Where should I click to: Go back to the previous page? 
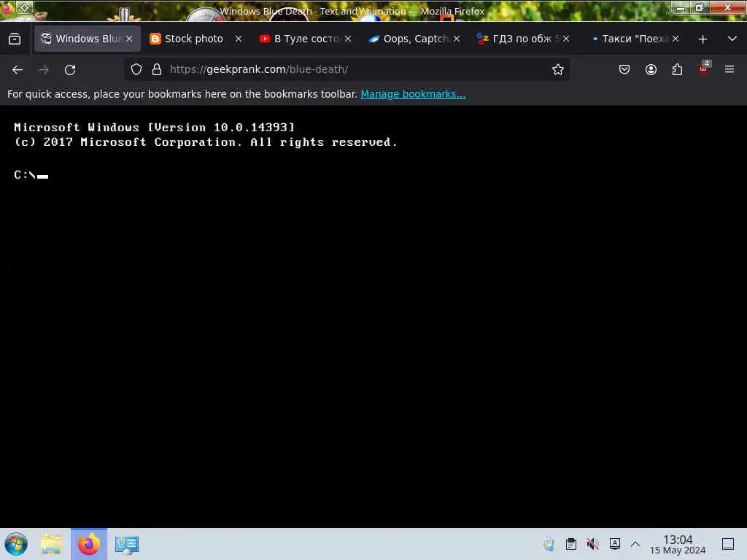click(x=18, y=69)
